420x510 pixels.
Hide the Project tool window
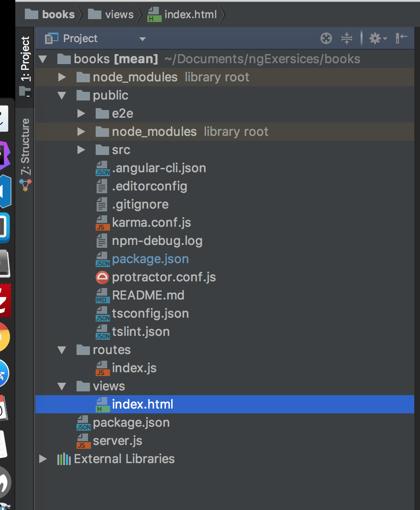(402, 38)
